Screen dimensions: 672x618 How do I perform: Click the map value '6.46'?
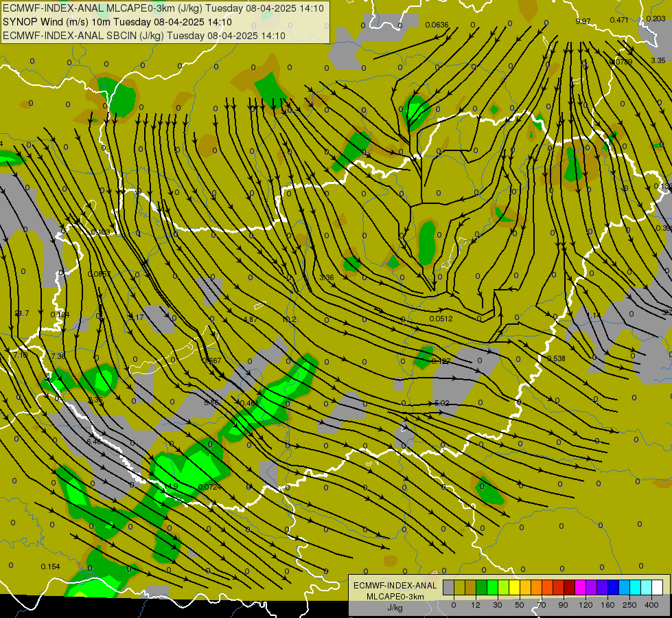pyautogui.click(x=94, y=442)
